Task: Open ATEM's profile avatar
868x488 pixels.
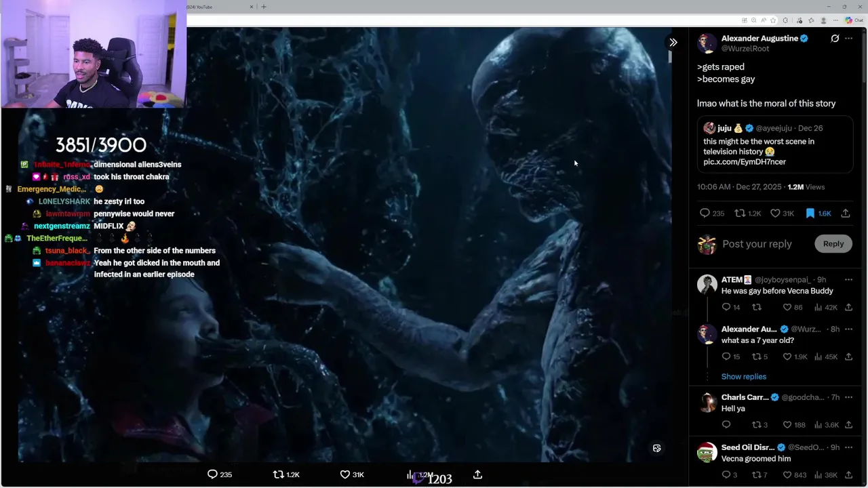Action: tap(707, 284)
